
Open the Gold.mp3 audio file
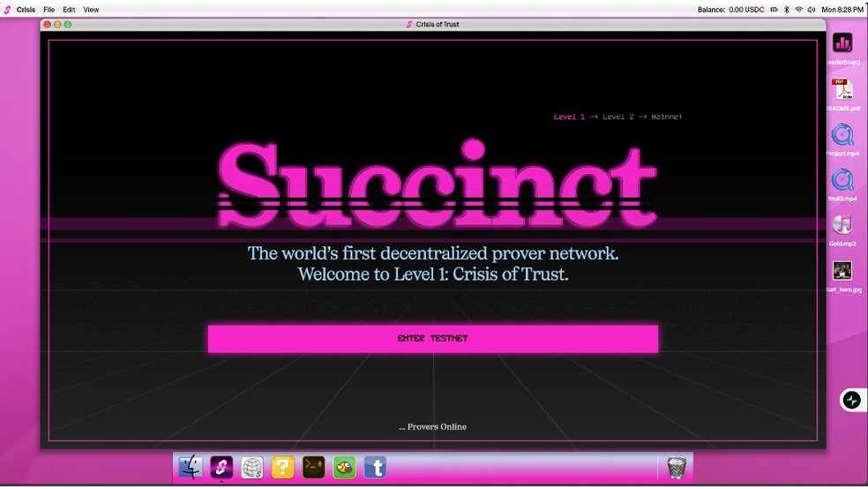(842, 225)
